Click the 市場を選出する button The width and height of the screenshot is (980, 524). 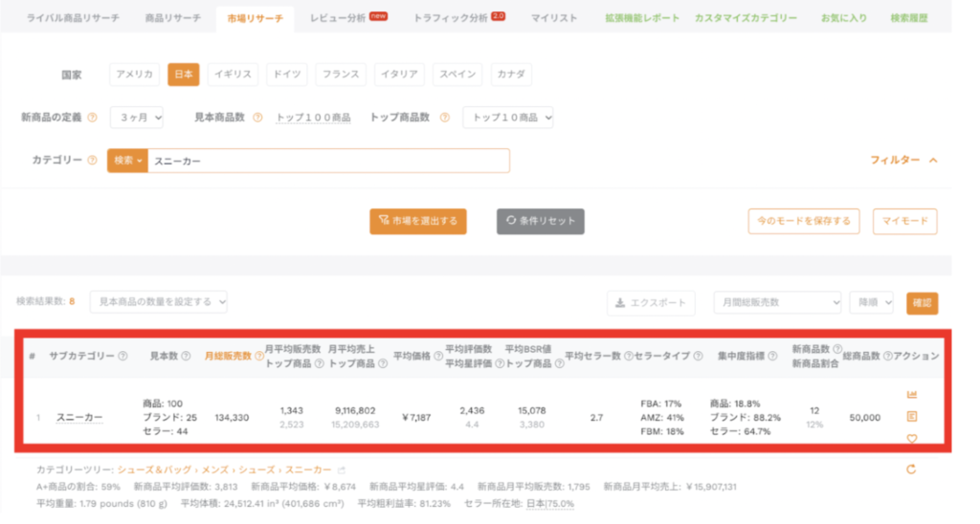[x=418, y=221]
